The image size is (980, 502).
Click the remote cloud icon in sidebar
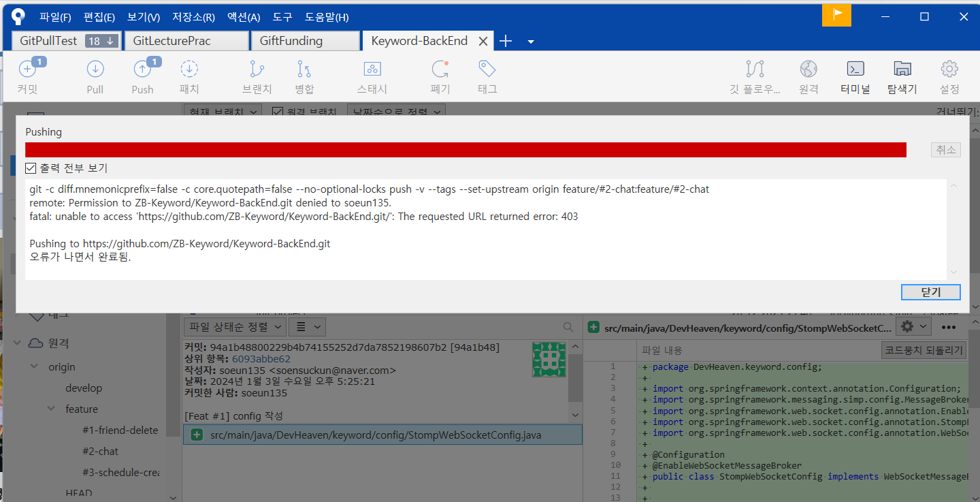[35, 343]
